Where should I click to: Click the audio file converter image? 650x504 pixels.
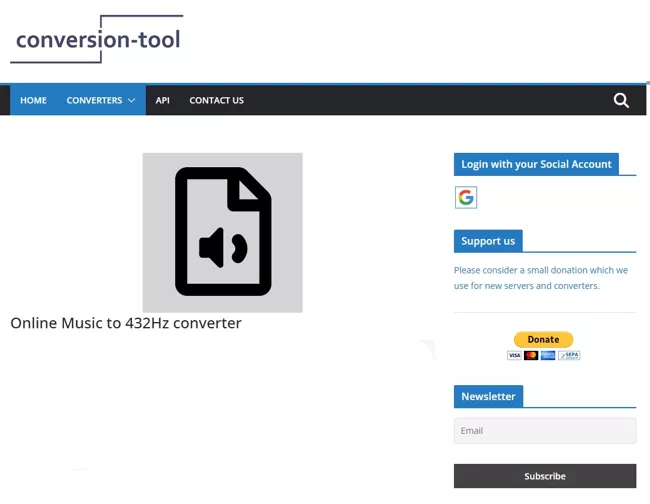coord(223,233)
